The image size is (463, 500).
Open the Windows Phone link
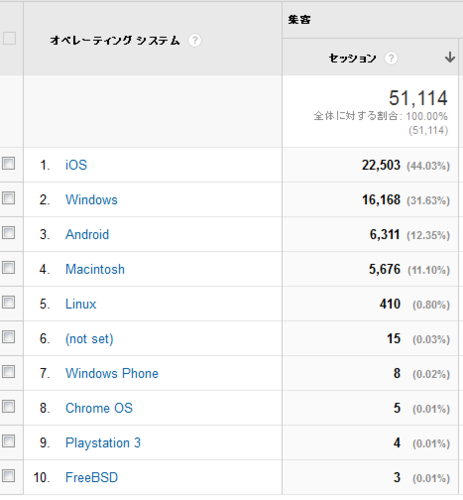(x=112, y=373)
